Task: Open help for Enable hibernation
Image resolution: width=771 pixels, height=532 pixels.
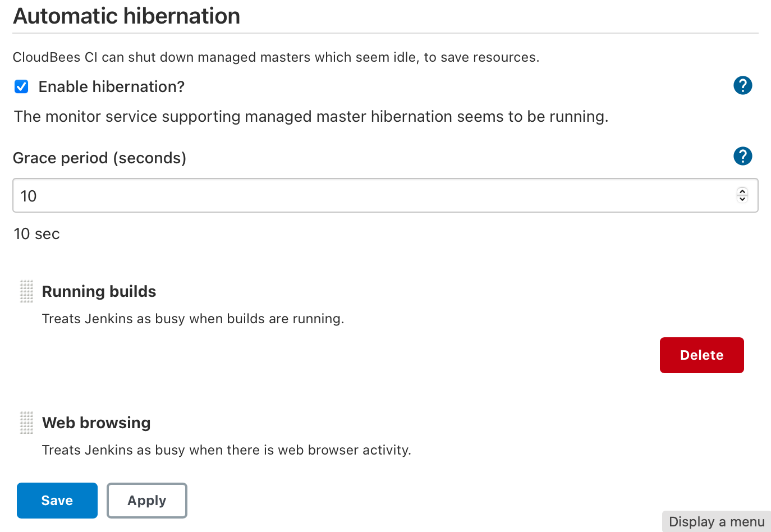Action: [x=742, y=86]
